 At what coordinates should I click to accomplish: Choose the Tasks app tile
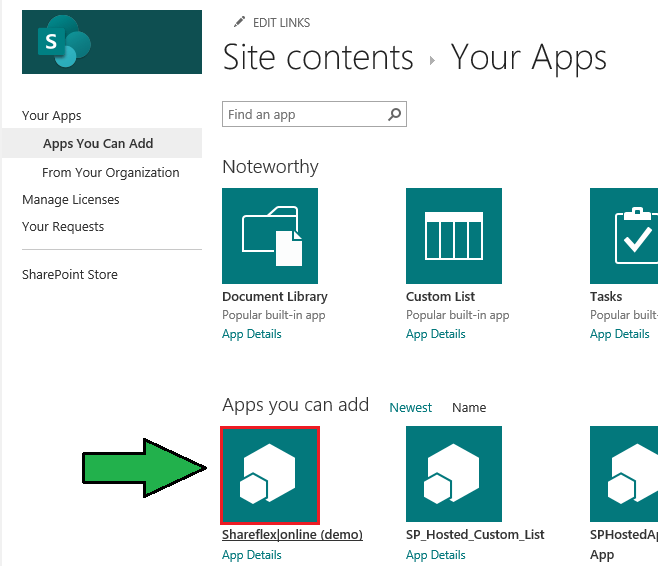[x=626, y=236]
